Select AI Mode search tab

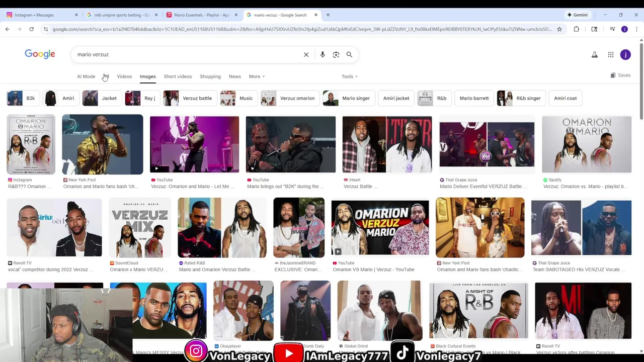86,76
